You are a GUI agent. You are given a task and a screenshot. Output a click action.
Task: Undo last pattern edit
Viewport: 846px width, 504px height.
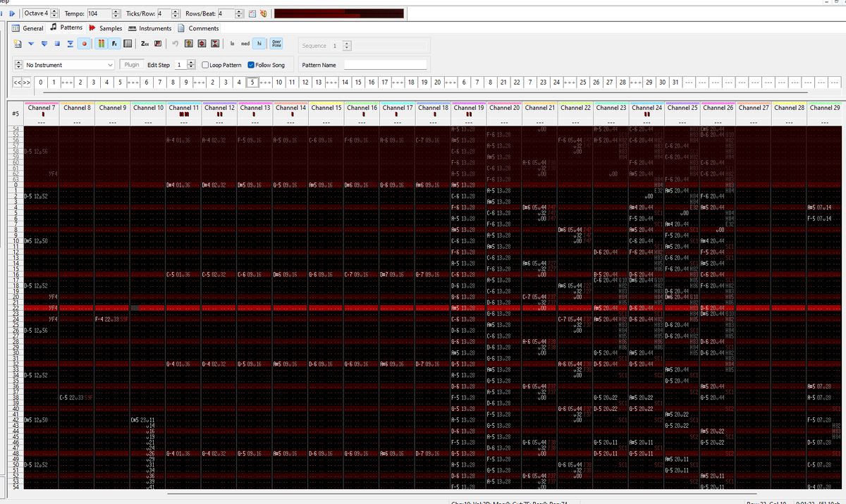[176, 44]
